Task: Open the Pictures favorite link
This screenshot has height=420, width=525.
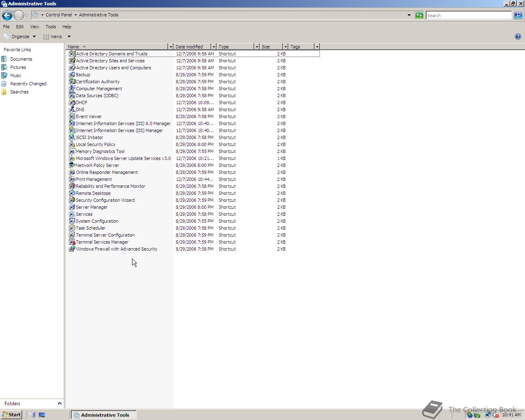Action: click(18, 67)
